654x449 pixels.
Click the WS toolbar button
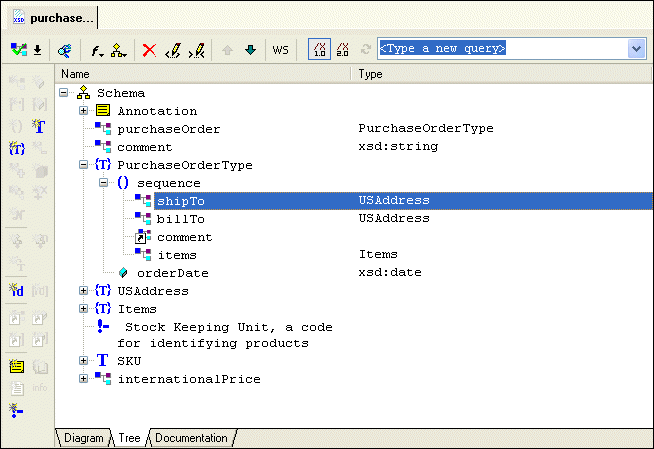281,49
